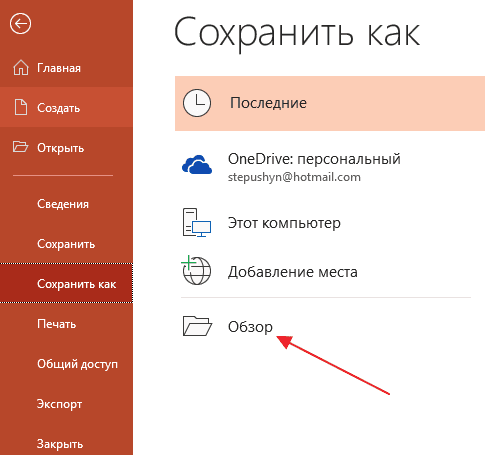This screenshot has width=485, height=455.
Task: Select Создать in the sidebar
Action: [66, 107]
